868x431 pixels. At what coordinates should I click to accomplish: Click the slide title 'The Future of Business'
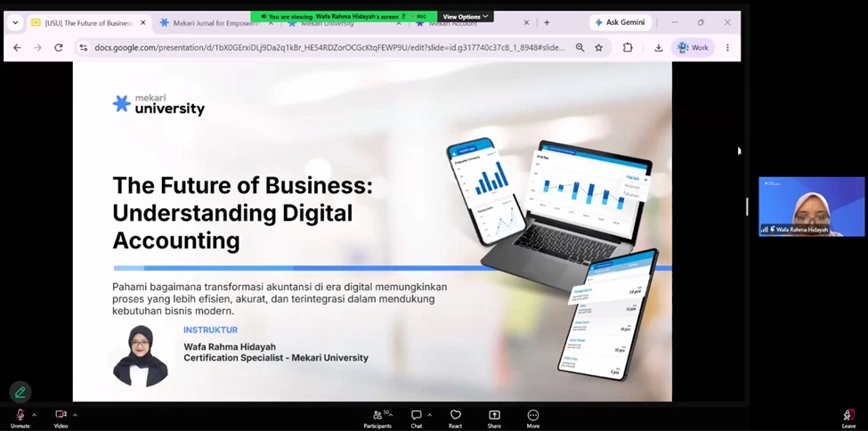242,214
